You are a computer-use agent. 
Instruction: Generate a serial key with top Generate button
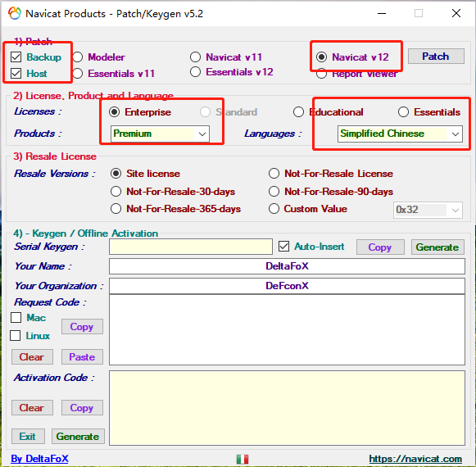pyautogui.click(x=437, y=247)
